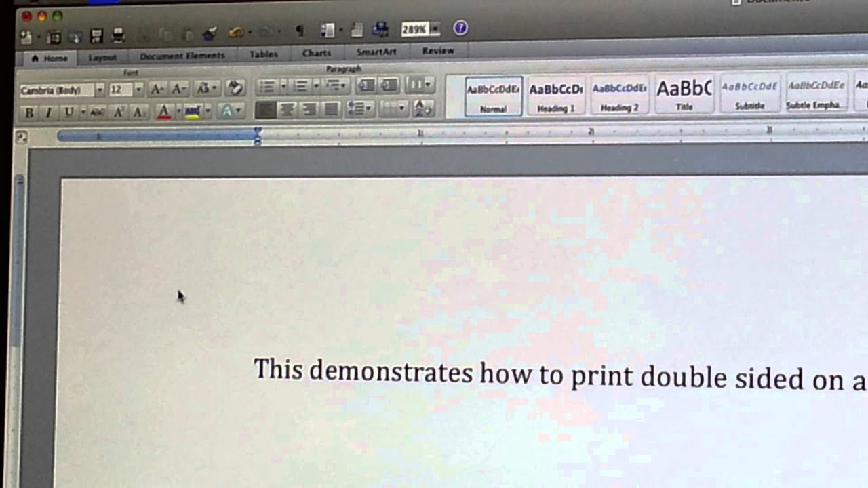Open the Multilevel List button
This screenshot has width=868, height=488.
pyautogui.click(x=336, y=85)
